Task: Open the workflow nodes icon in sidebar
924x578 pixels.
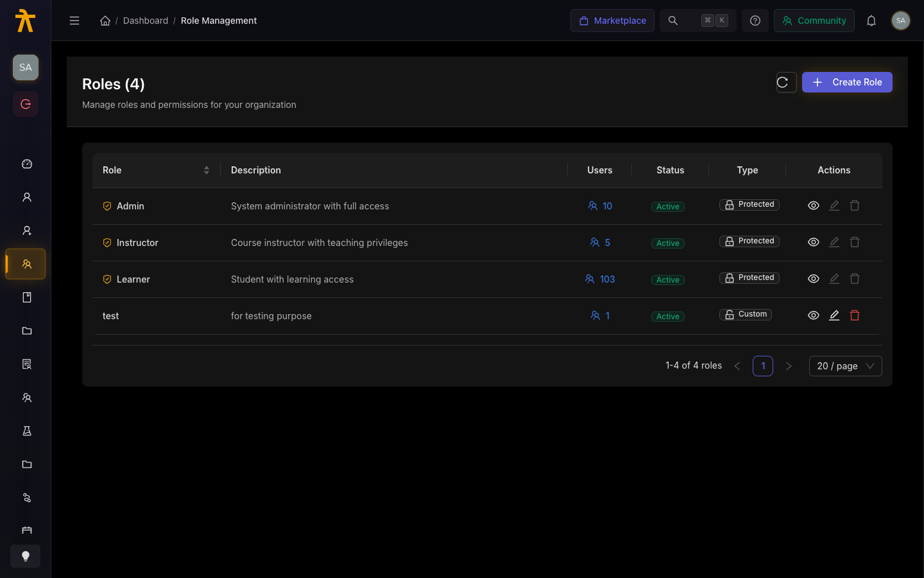Action: coord(27,498)
